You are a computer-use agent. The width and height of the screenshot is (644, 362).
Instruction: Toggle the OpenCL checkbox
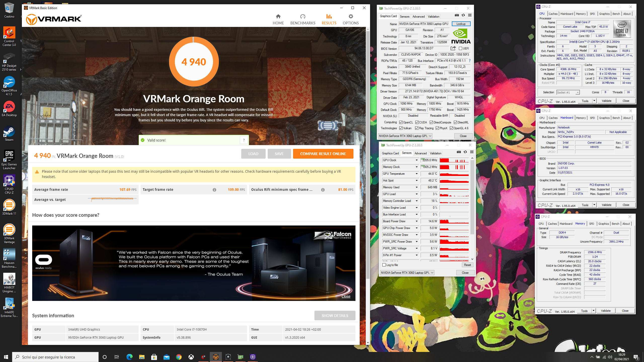pyautogui.click(x=401, y=122)
